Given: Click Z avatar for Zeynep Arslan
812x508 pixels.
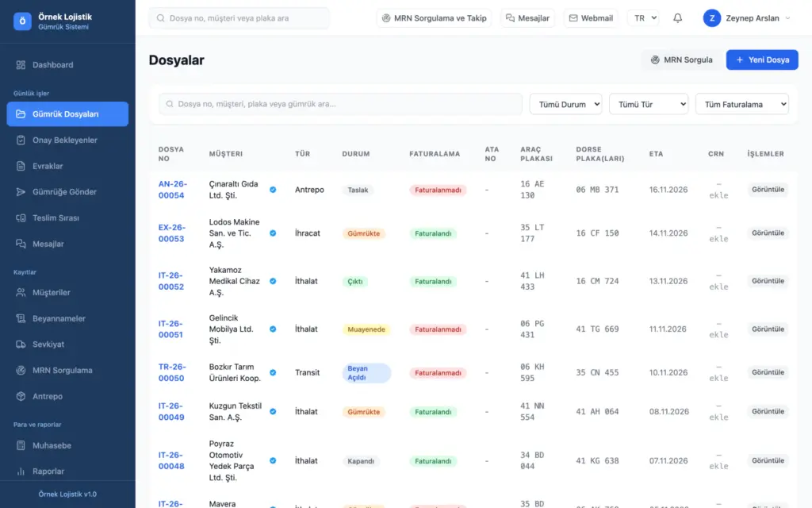Looking at the screenshot, I should click(711, 18).
